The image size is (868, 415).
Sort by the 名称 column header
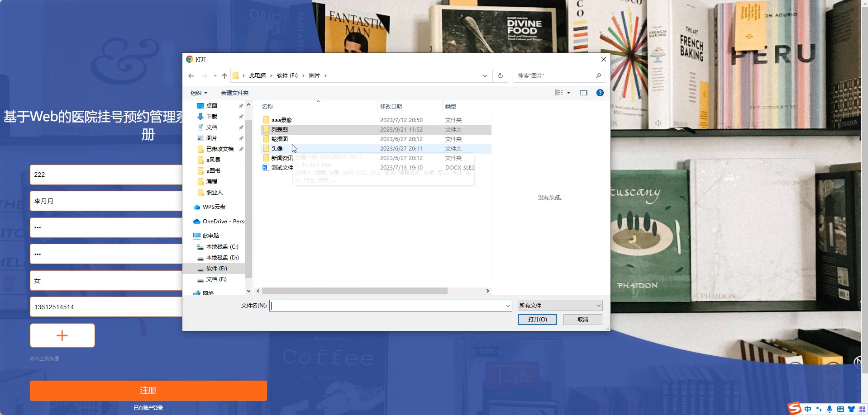tap(267, 107)
